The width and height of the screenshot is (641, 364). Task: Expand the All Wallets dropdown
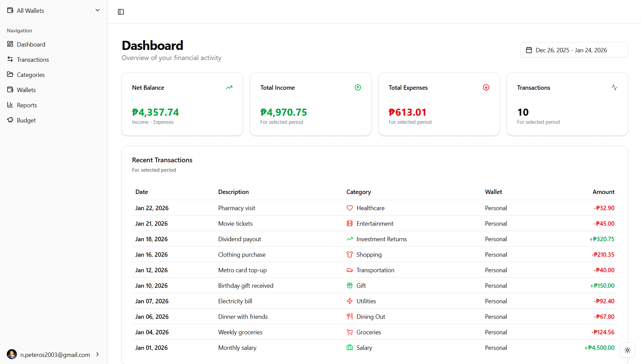click(54, 10)
